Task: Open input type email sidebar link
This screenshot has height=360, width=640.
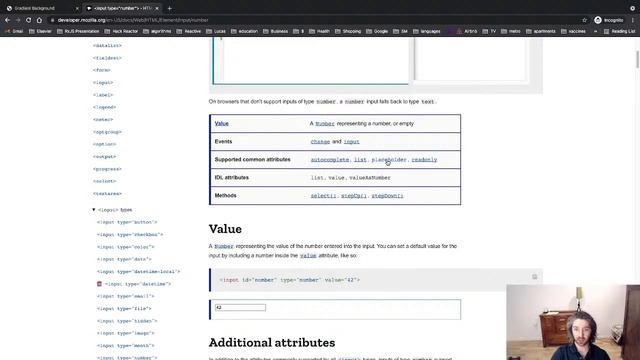Action: pos(126,296)
